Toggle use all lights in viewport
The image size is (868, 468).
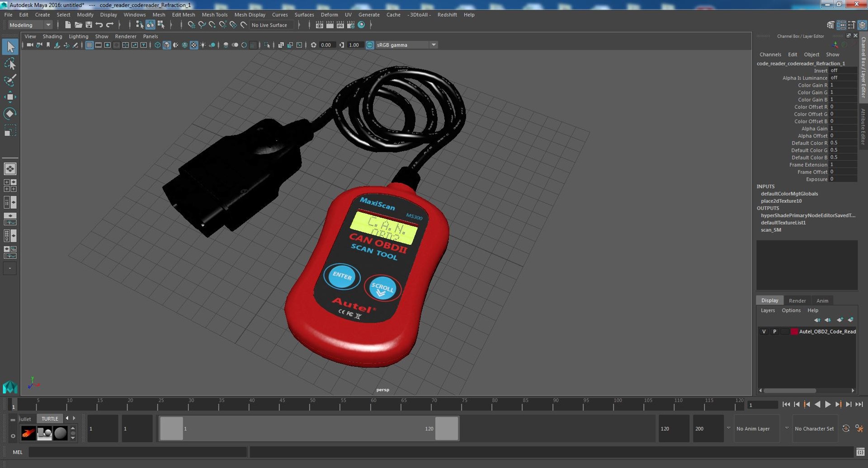pyautogui.click(x=203, y=45)
